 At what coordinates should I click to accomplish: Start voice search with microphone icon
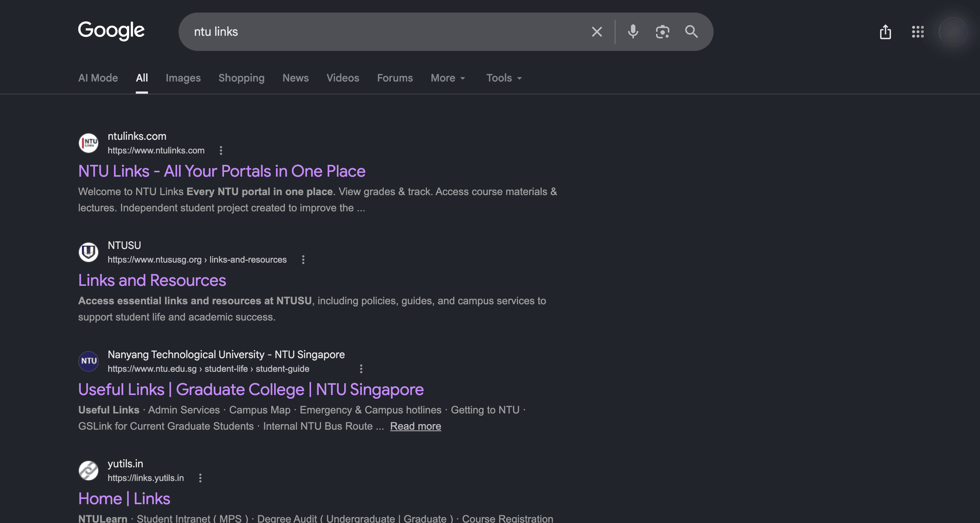633,32
